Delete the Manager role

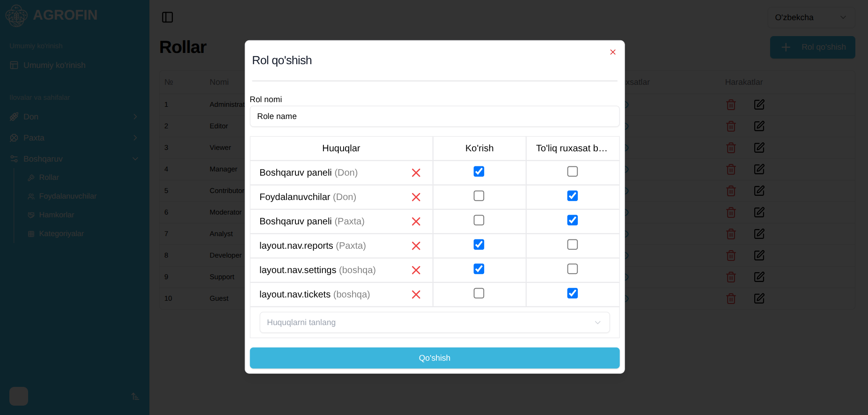(x=731, y=169)
